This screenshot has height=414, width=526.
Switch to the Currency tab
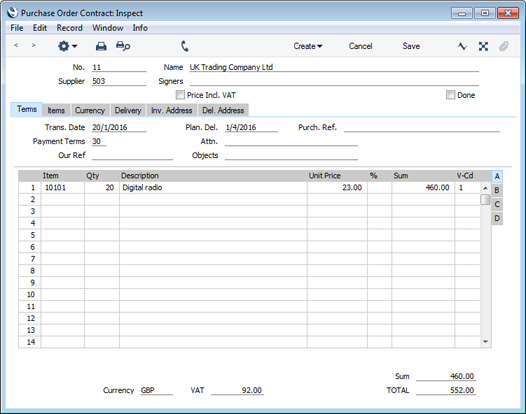90,110
